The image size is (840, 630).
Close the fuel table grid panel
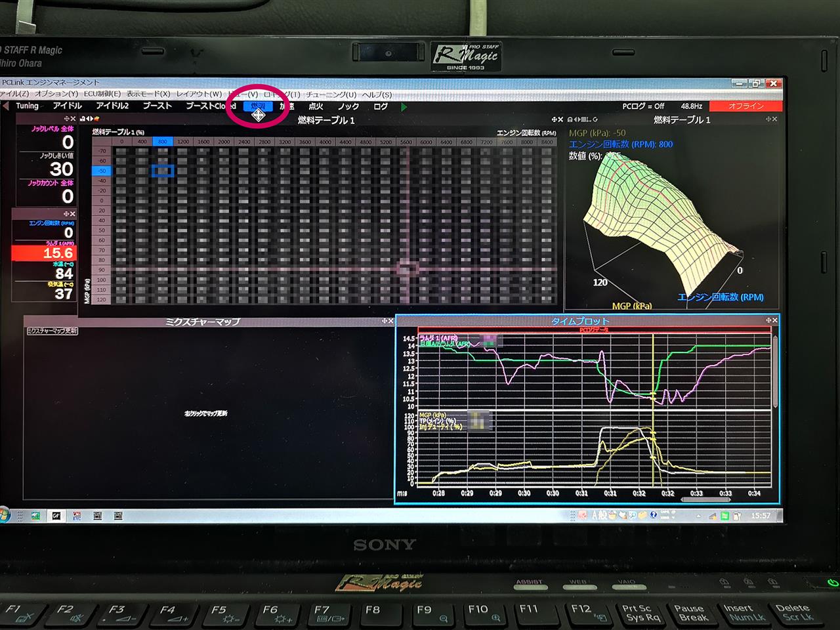click(x=561, y=119)
